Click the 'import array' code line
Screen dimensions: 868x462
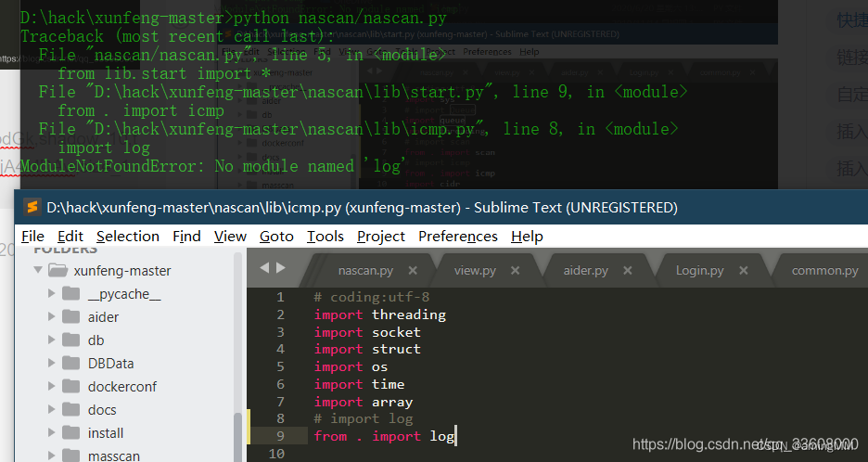[364, 402]
